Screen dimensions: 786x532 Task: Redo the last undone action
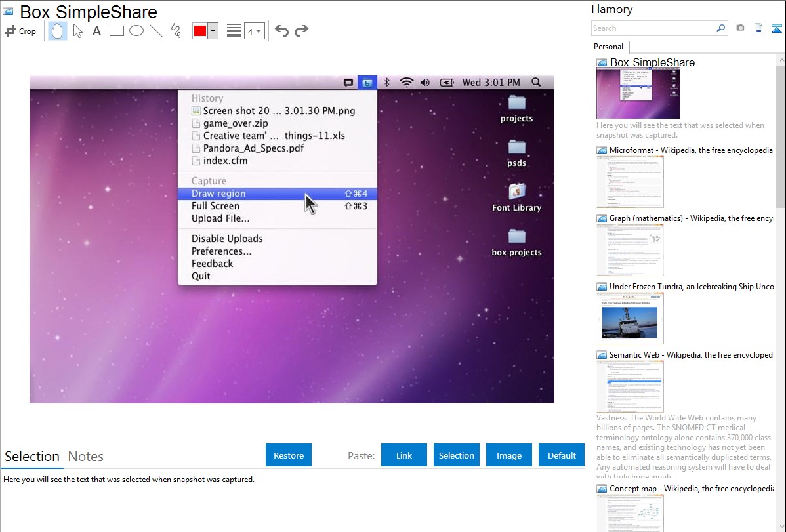[x=301, y=31]
